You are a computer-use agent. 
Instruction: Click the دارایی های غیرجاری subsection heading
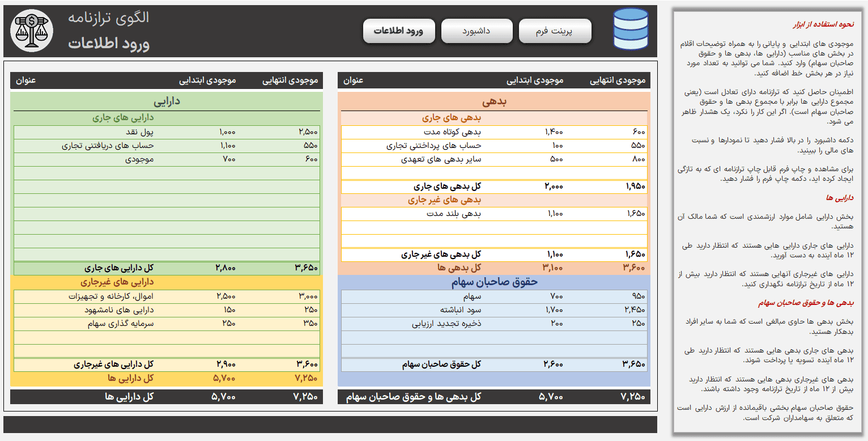coord(118,282)
